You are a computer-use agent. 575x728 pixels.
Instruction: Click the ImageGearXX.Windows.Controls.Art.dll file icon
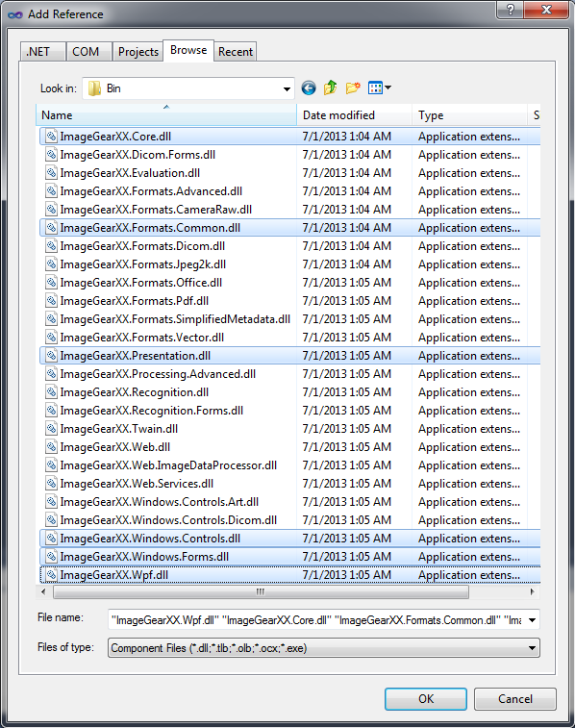(52, 502)
